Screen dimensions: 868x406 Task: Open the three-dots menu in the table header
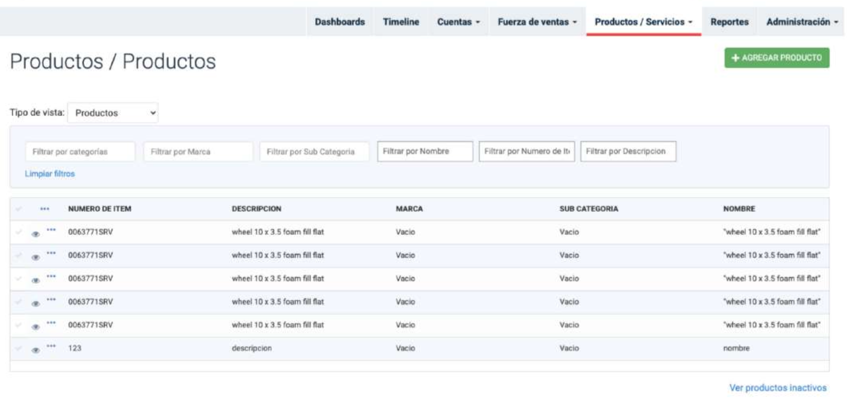coord(45,209)
